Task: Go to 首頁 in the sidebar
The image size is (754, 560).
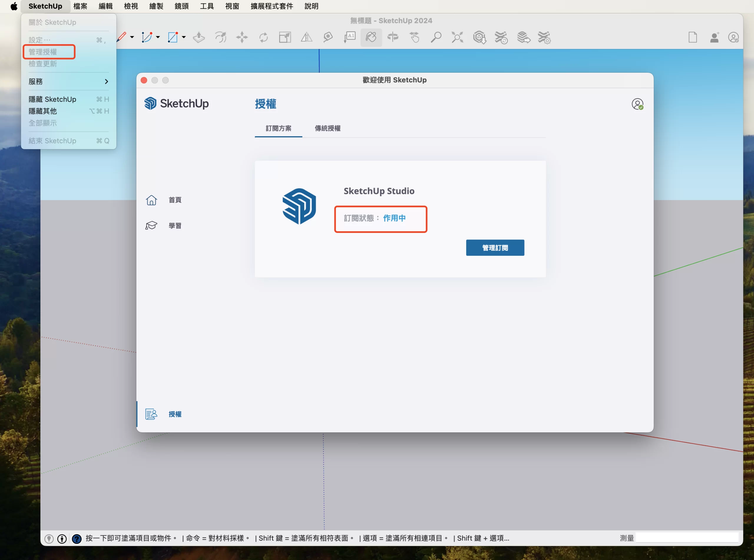Action: (x=175, y=200)
